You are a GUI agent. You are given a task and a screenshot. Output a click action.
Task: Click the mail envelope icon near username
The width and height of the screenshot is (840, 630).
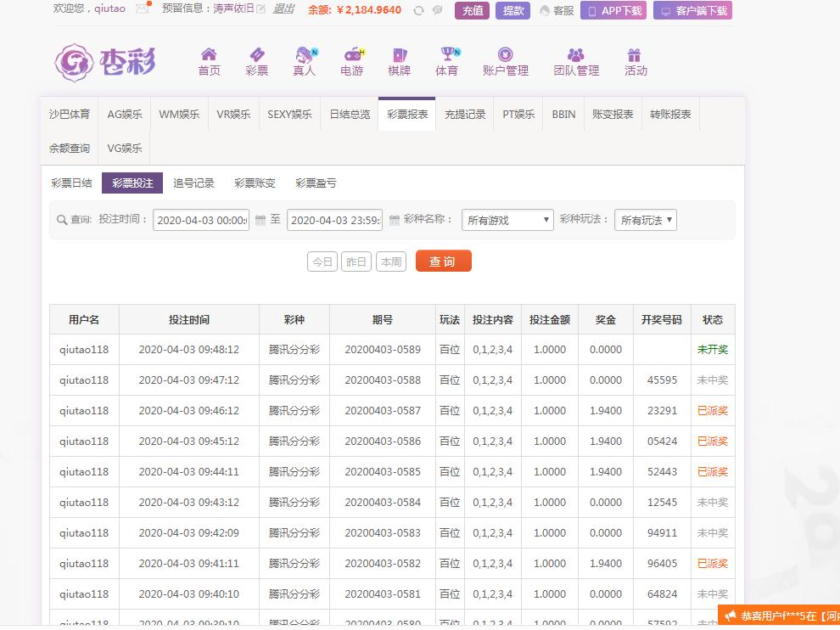click(143, 9)
